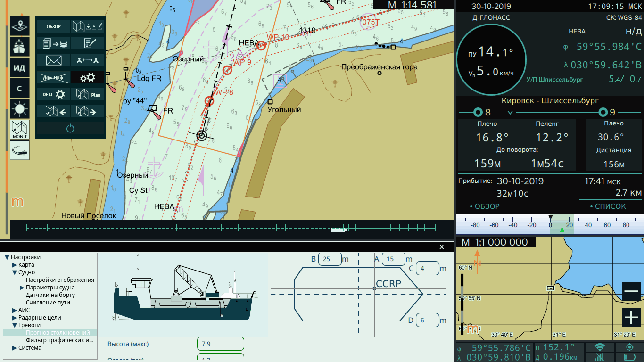Open the envelope messages icon

54,60
